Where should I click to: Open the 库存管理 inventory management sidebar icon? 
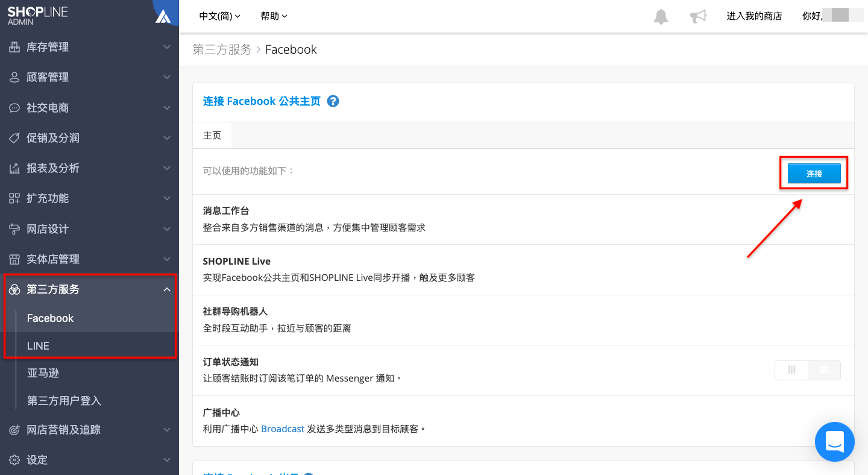coord(15,46)
